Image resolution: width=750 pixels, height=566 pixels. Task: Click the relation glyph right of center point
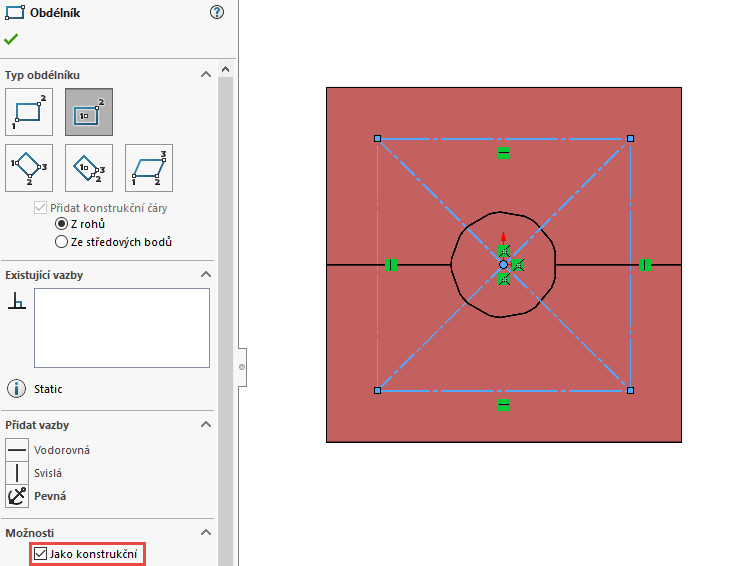pyautogui.click(x=518, y=265)
